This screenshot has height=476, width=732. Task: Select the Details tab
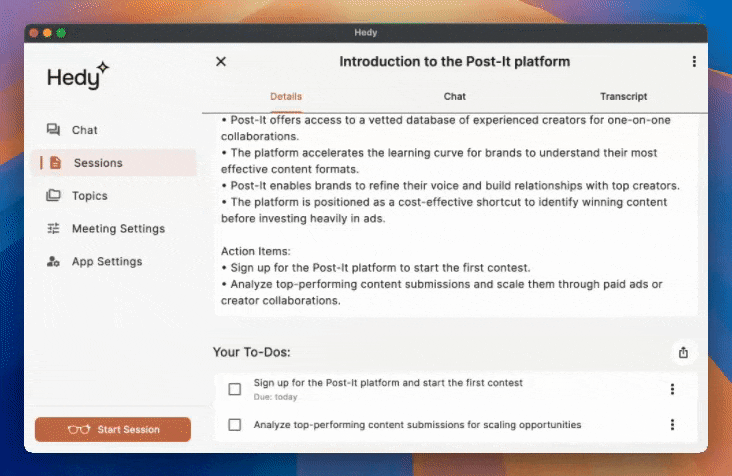[286, 97]
